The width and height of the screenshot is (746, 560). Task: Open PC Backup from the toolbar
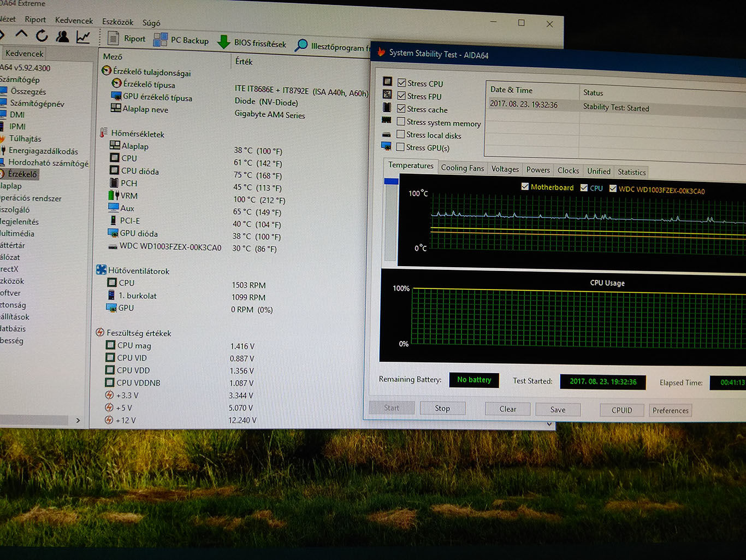[181, 40]
